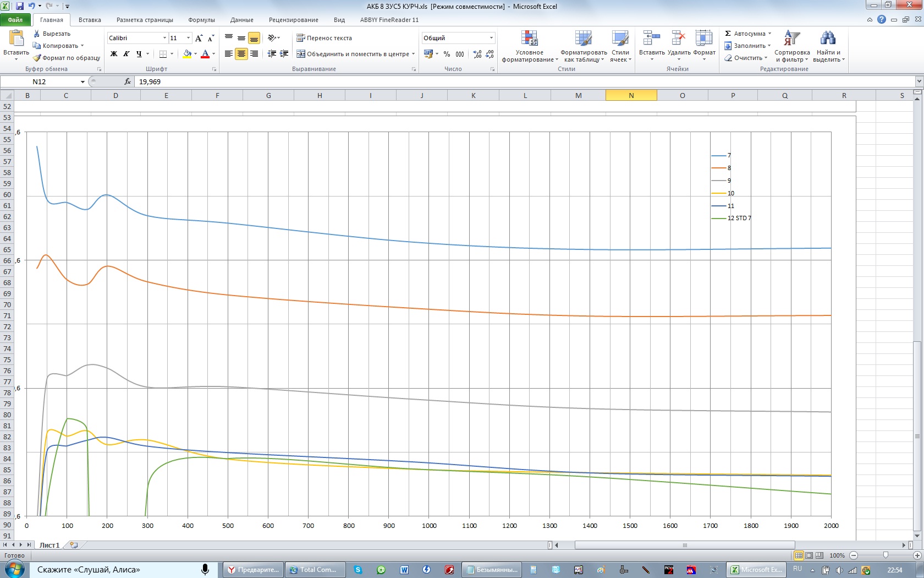This screenshot has width=924, height=578.
Task: Click the Save icon in Quick Access Toolbar
Action: (20, 6)
